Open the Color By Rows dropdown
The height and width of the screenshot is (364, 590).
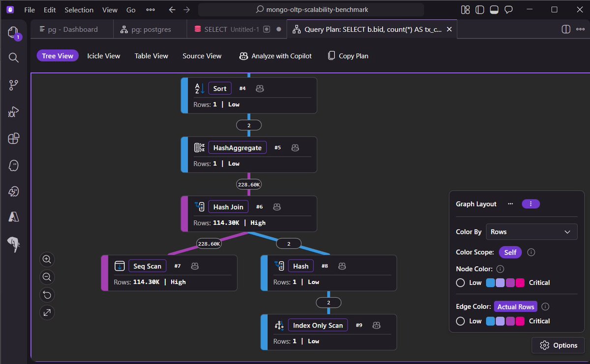click(x=531, y=232)
